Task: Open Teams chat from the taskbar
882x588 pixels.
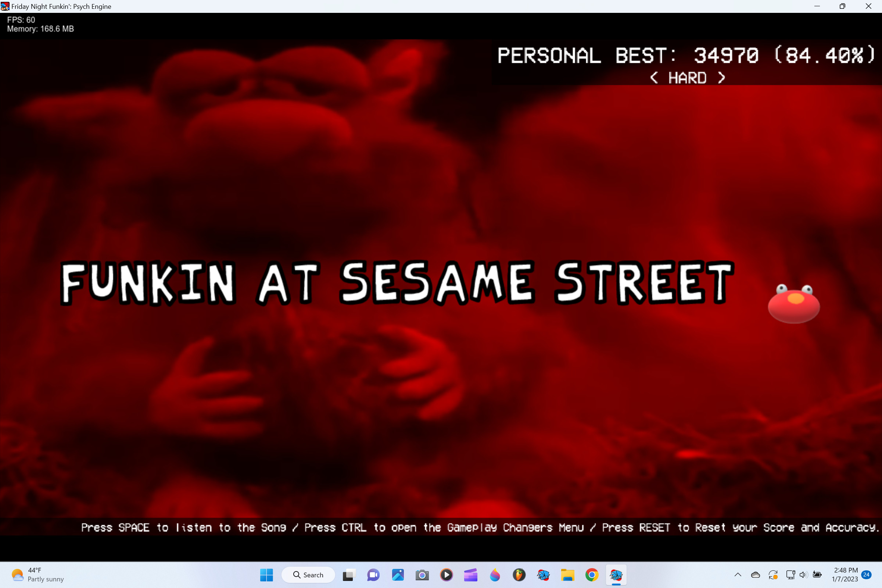Action: (373, 575)
